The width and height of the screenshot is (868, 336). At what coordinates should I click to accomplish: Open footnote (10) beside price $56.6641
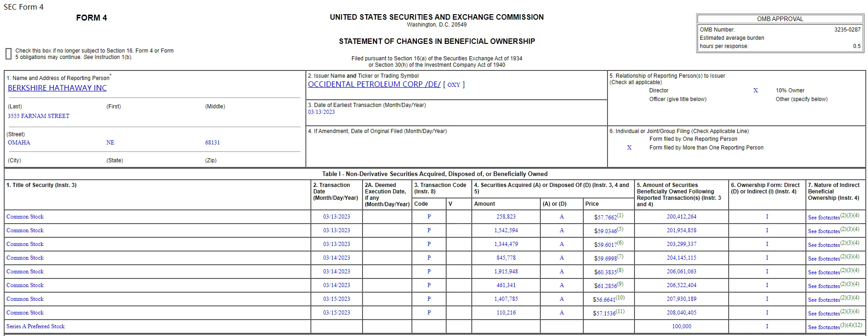(620, 298)
